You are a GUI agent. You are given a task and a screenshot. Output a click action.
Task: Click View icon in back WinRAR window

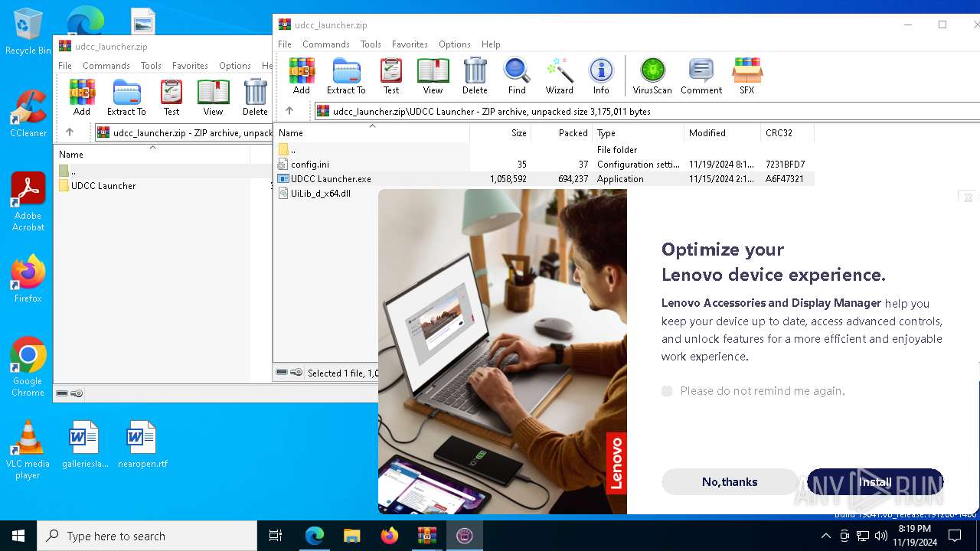point(213,97)
